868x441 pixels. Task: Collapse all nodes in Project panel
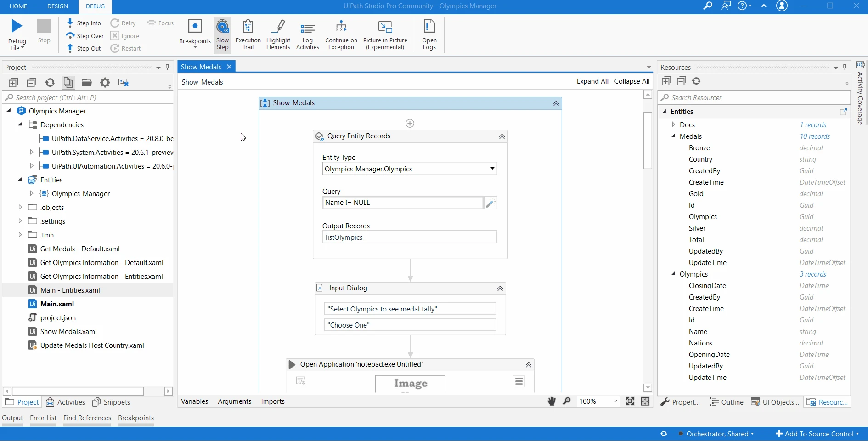point(32,83)
